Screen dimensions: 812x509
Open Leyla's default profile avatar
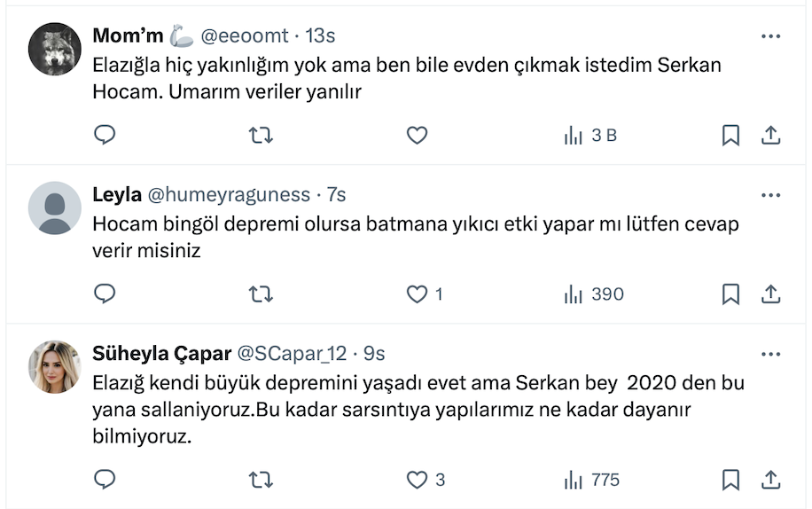(55, 208)
